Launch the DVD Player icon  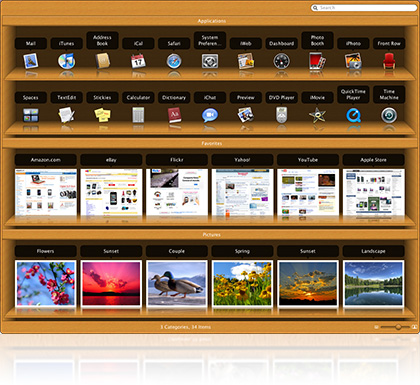pyautogui.click(x=282, y=115)
